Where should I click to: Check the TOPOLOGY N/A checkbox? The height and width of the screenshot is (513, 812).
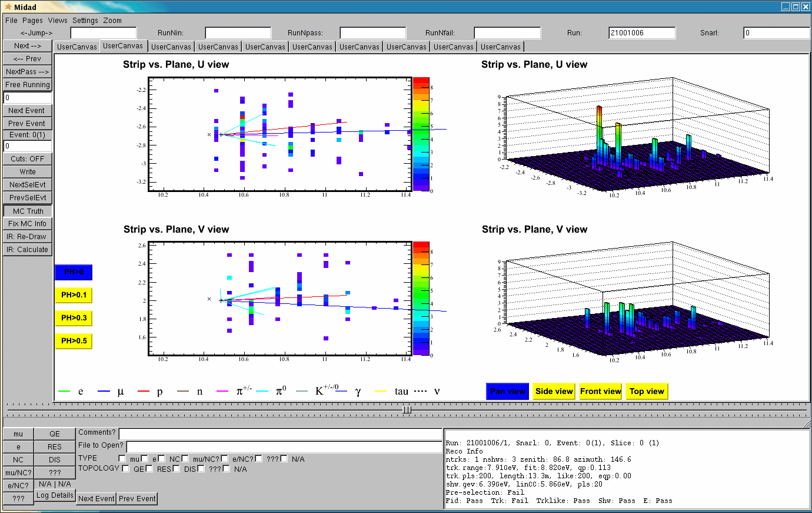(x=227, y=469)
